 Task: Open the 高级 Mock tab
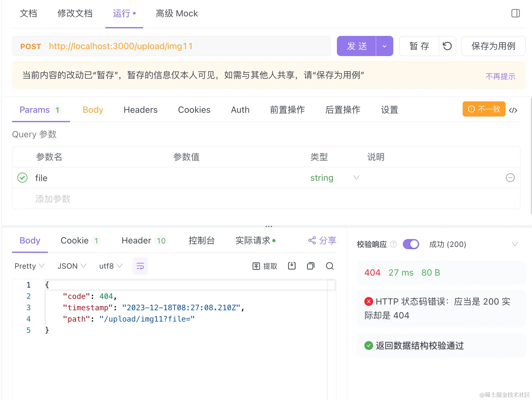pyautogui.click(x=177, y=14)
